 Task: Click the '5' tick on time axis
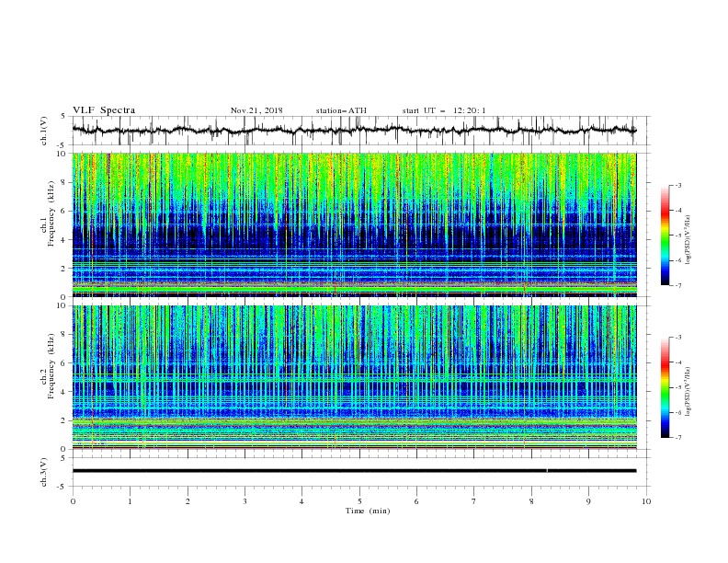click(x=359, y=501)
